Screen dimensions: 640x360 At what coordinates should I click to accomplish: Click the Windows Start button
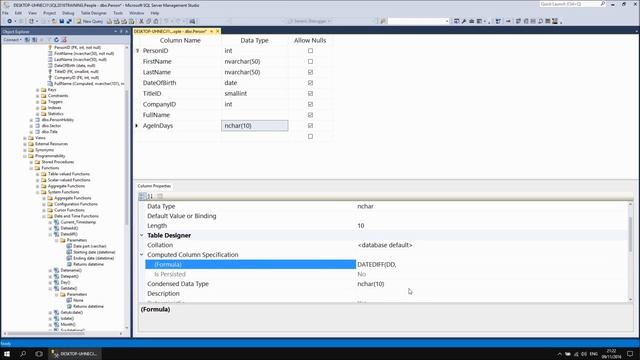[7, 354]
